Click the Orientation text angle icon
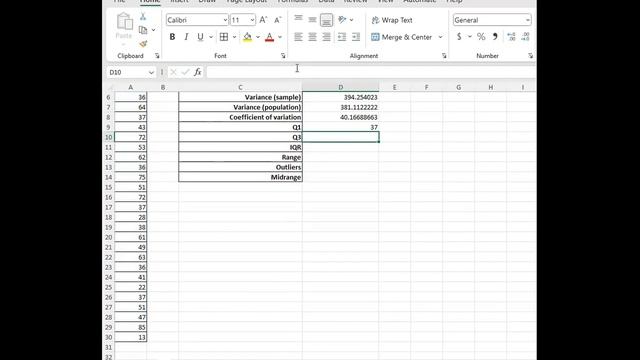The width and height of the screenshot is (640, 360). point(342,20)
